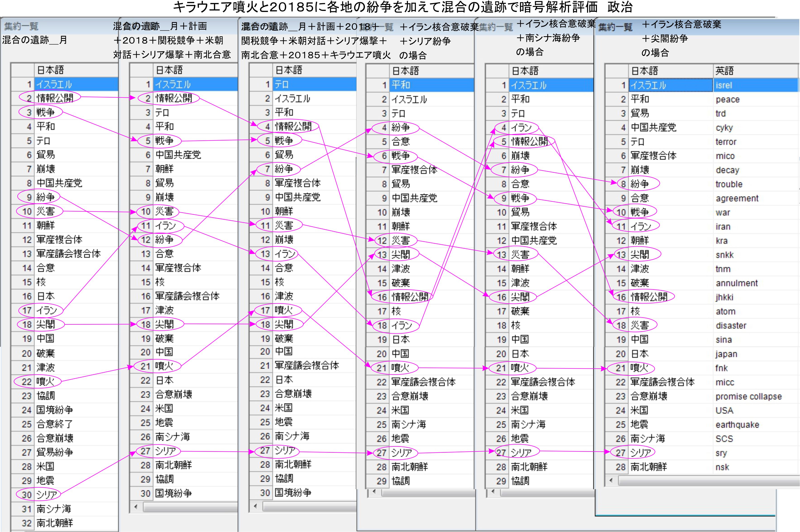800x532 pixels.
Task: Click left scroll arrow under the 英語 table
Action: 611,480
